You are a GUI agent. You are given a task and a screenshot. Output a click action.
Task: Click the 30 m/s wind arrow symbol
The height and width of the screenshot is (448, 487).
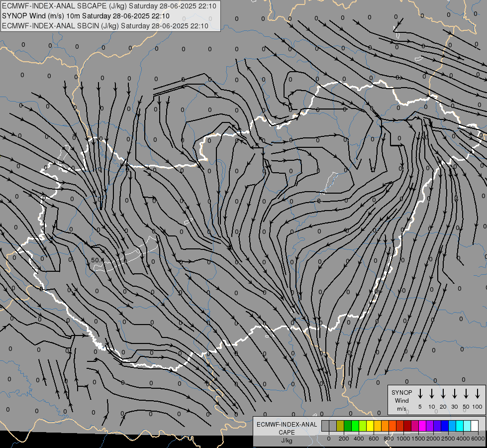click(454, 394)
